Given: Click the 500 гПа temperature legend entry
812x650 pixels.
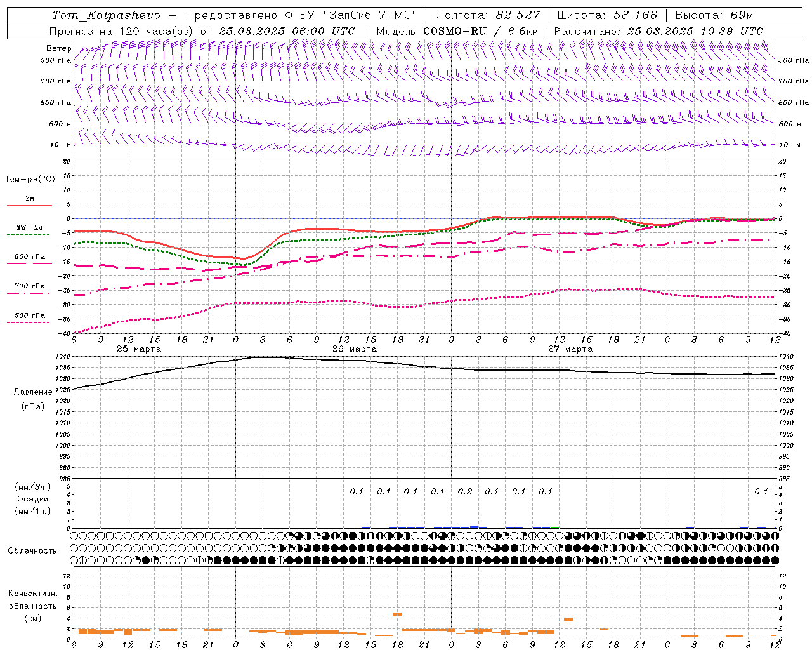Looking at the screenshot, I should click(29, 315).
